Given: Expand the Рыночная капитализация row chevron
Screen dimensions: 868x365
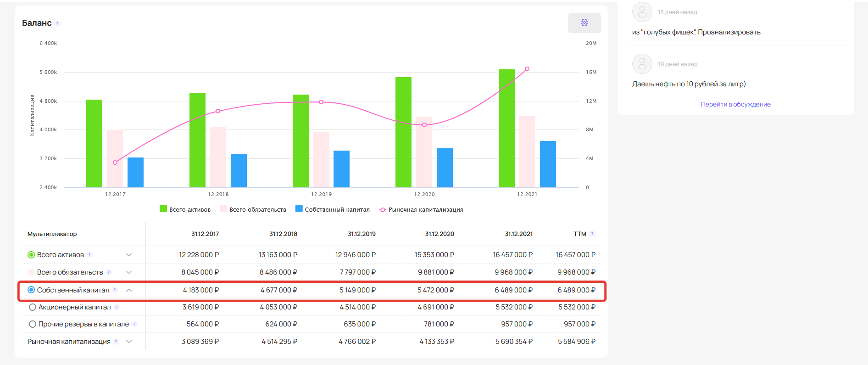Looking at the screenshot, I should (x=129, y=342).
